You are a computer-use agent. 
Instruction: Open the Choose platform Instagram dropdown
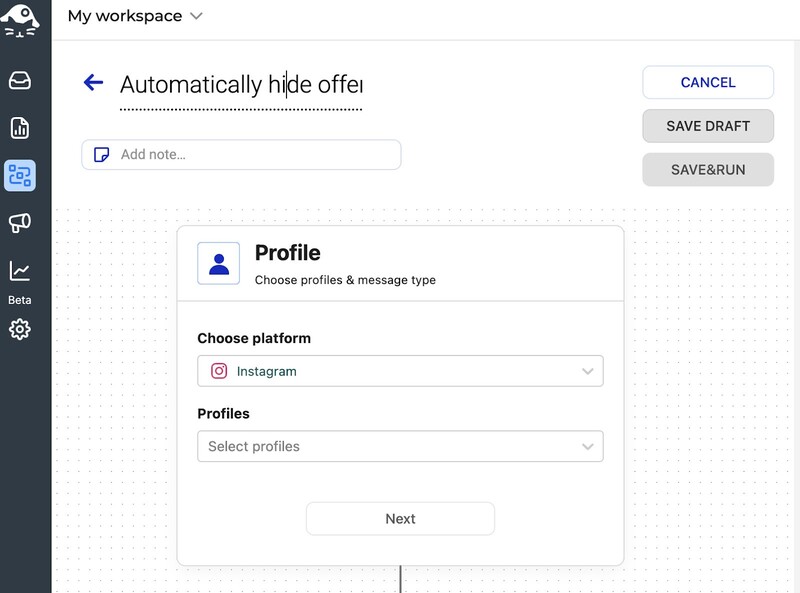tap(401, 371)
